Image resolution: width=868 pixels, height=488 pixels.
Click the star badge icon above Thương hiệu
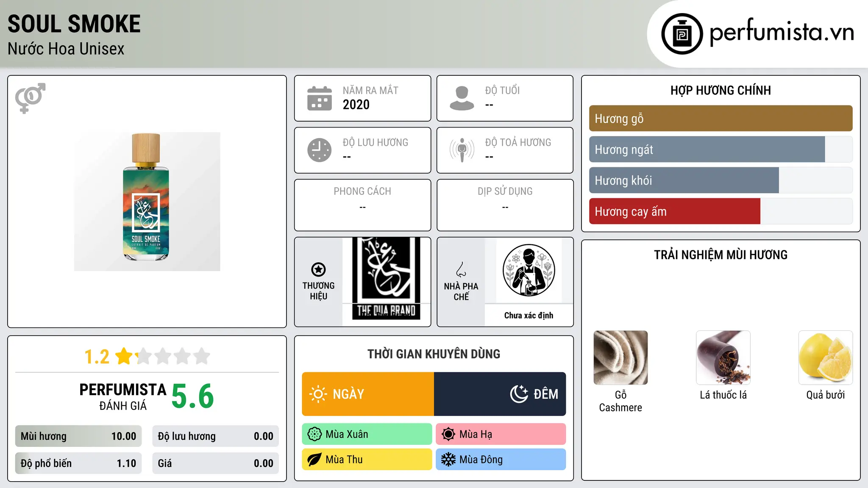318,269
